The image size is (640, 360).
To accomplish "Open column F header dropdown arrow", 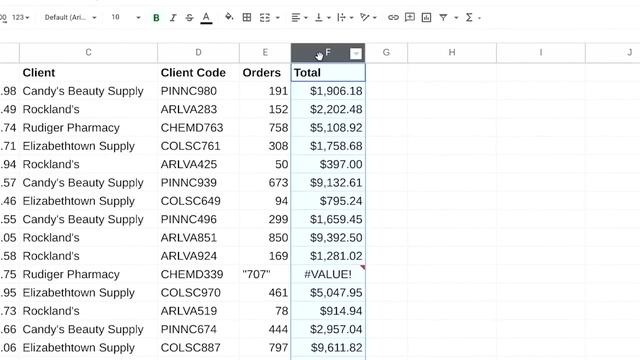I will click(x=356, y=53).
